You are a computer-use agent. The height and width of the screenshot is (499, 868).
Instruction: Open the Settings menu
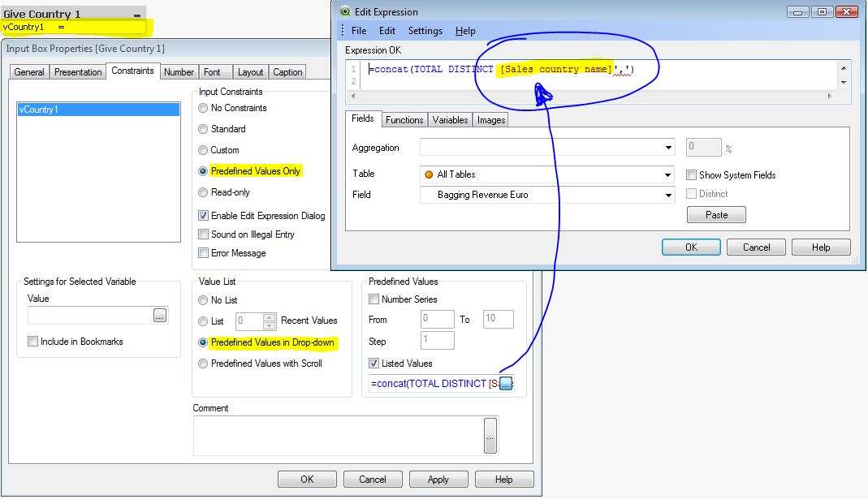pyautogui.click(x=425, y=31)
